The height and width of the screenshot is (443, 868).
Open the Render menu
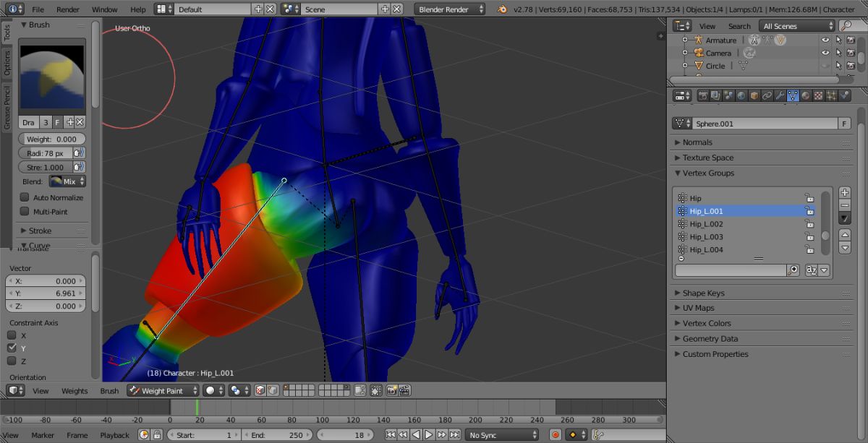[68, 9]
